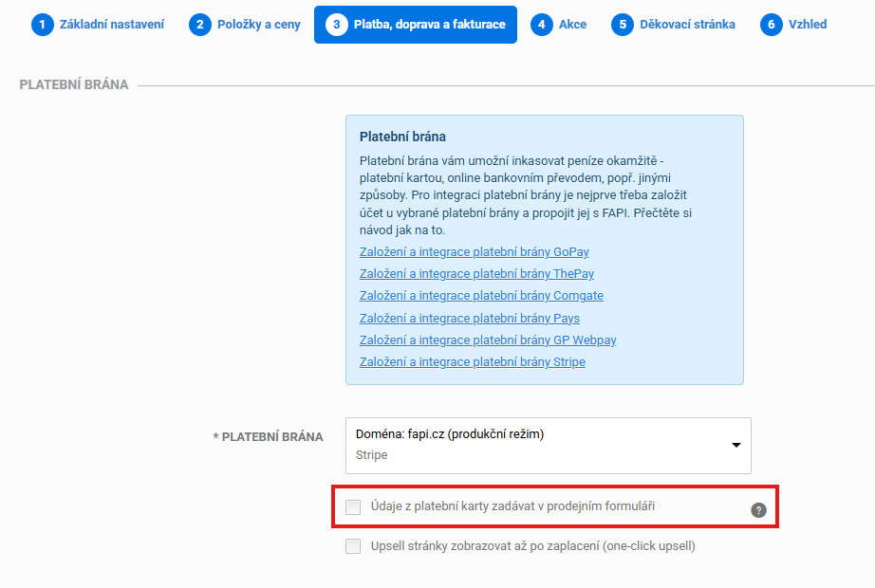Toggle one-click upsell checkbox
The height and width of the screenshot is (588, 875).
(x=353, y=546)
